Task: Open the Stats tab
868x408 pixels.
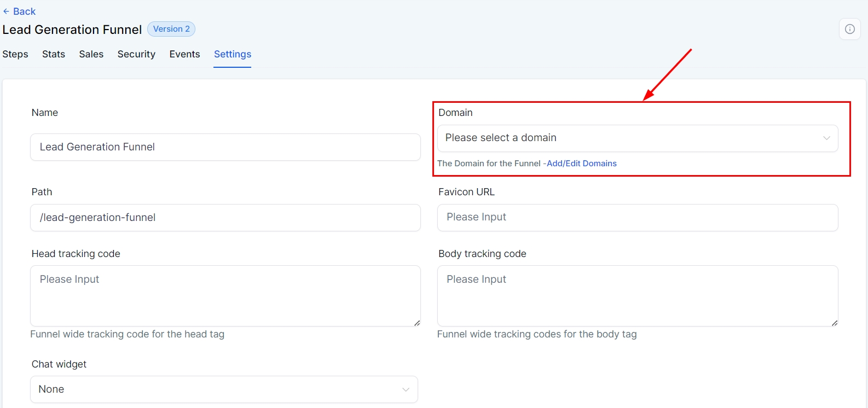Action: click(x=54, y=54)
